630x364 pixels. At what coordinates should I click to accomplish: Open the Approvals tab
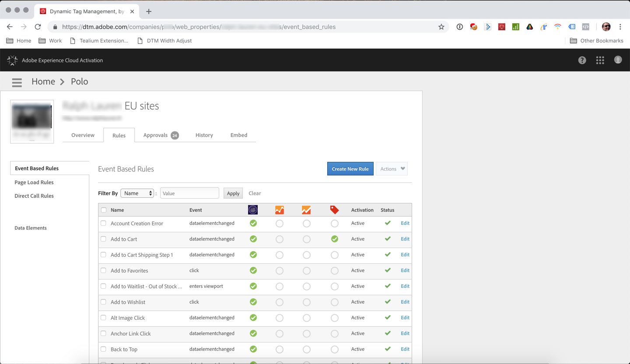pos(161,135)
